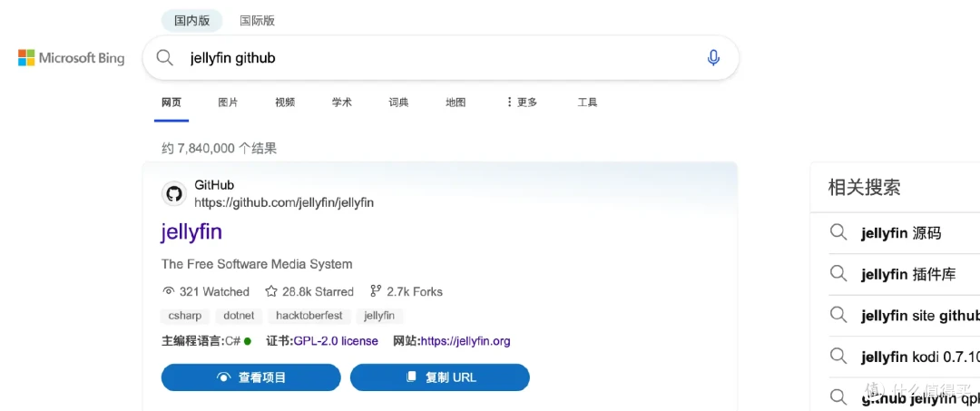This screenshot has height=411, width=980.
Task: Click the search magnifier icon in search box
Action: [164, 57]
